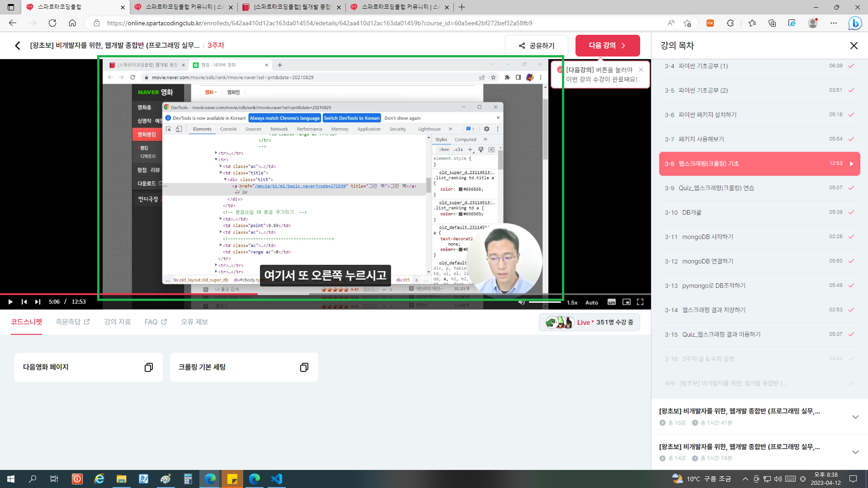Close the 강의 목차 sidebar
The height and width of the screenshot is (488, 868).
coord(854,46)
